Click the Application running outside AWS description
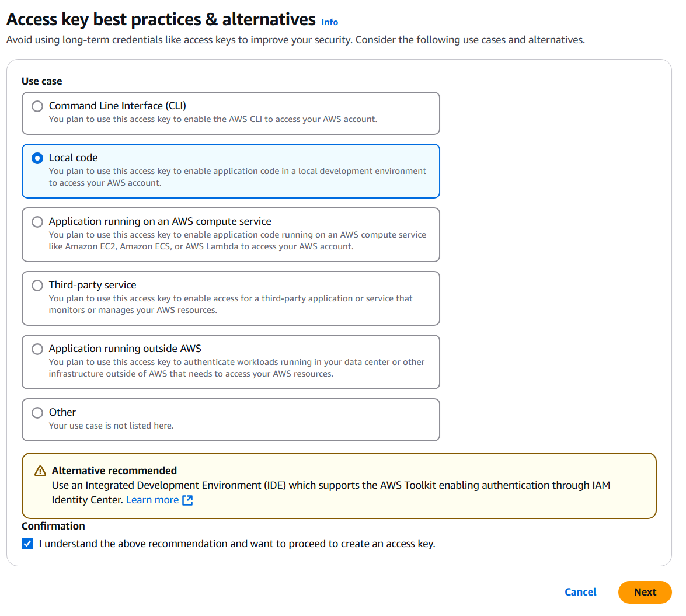Screen dimensions: 686x616 tap(236, 368)
